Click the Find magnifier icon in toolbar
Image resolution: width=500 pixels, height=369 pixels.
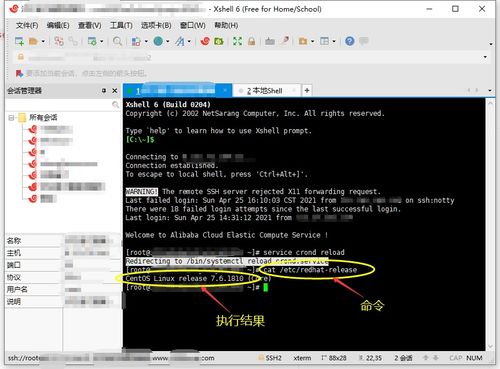coord(117,41)
